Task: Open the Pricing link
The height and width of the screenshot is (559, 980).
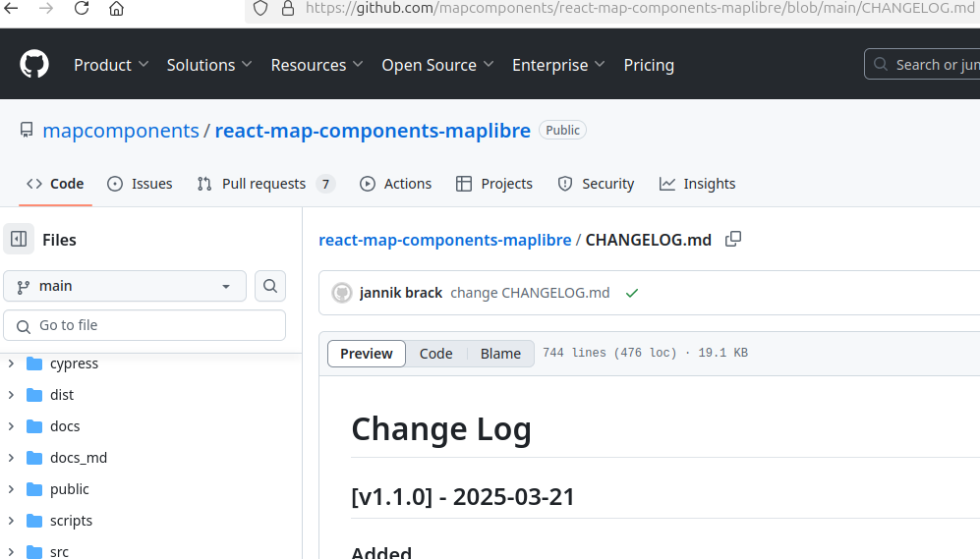Action: (x=649, y=65)
